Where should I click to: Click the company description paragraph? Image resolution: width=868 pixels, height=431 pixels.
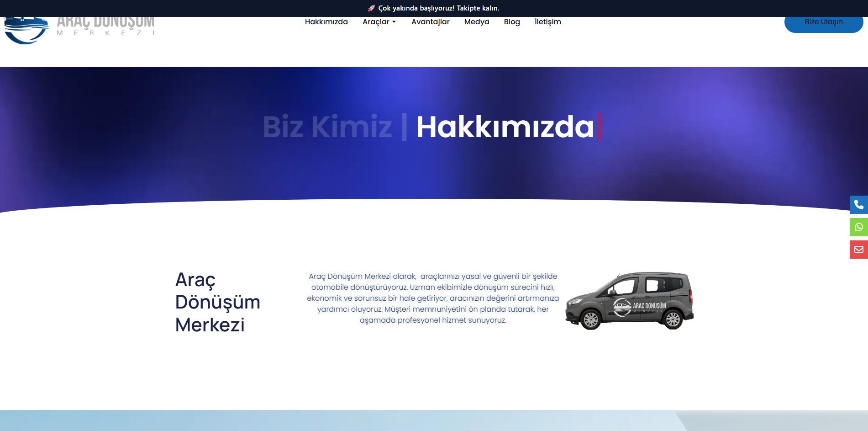433,298
